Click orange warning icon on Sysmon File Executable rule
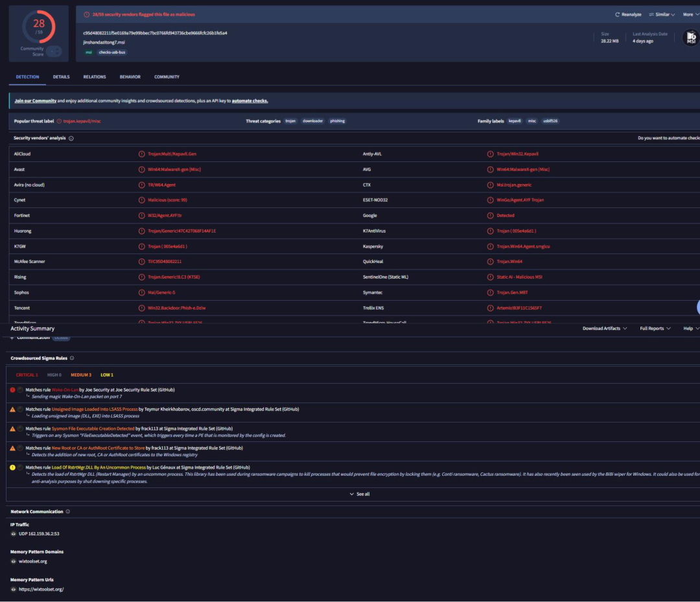Screen dimensions: 700x602 pyautogui.click(x=12, y=429)
